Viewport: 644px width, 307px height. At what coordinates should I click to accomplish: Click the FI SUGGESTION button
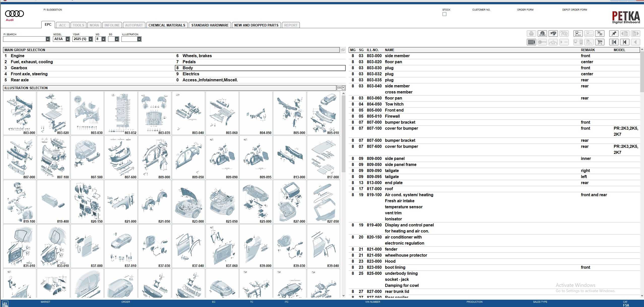tap(53, 10)
